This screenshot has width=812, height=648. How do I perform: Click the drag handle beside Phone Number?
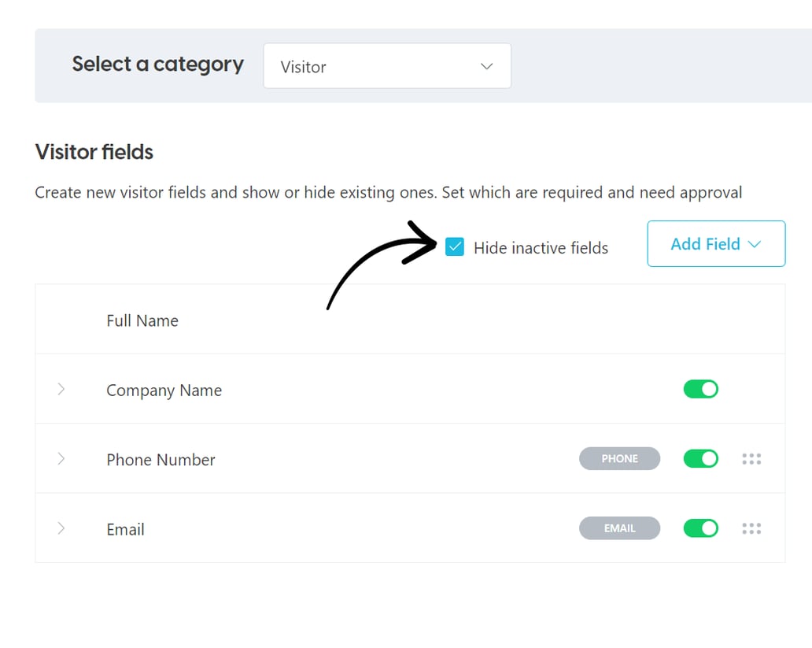[751, 458]
